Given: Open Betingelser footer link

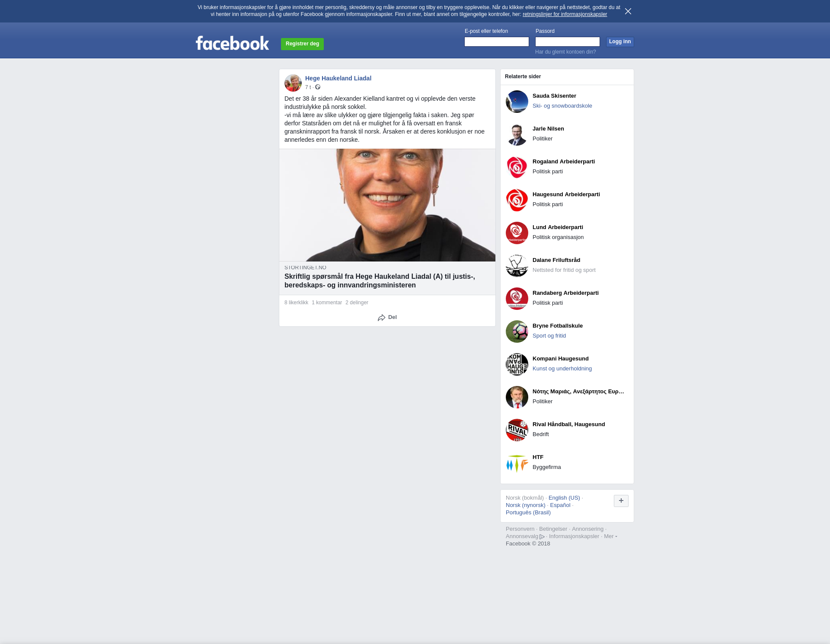Looking at the screenshot, I should point(553,529).
